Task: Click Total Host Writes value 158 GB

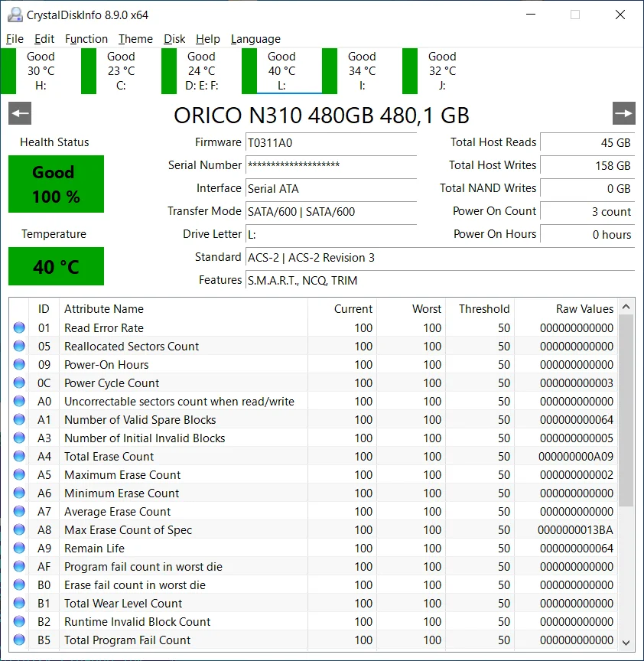Action: pos(587,165)
